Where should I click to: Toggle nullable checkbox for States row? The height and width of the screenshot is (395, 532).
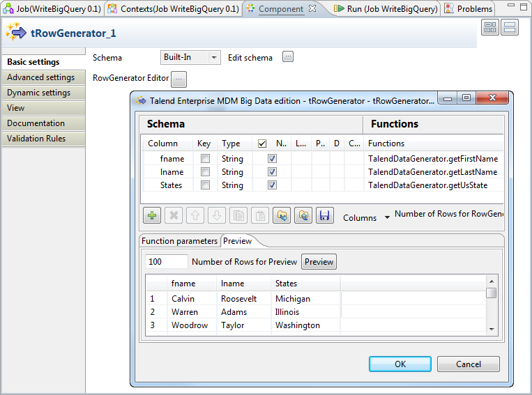(272, 185)
